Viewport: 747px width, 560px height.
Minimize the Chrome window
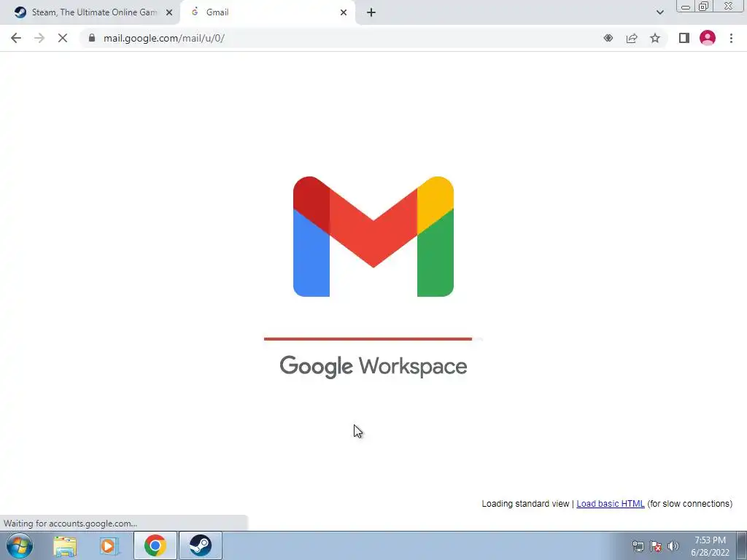click(686, 6)
